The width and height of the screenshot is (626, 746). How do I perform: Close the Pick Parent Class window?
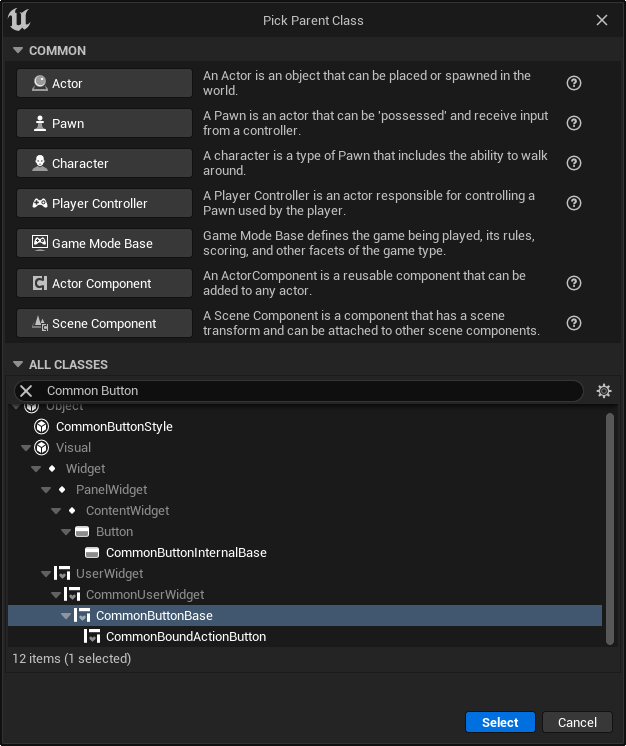point(602,20)
